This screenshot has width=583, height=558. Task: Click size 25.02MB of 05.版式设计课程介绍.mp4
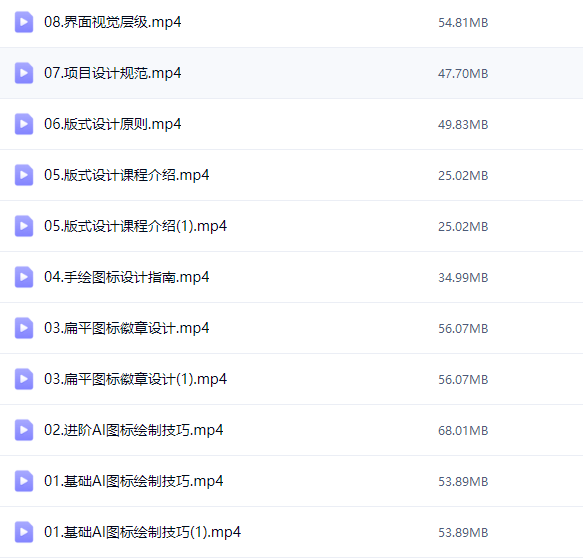point(463,175)
